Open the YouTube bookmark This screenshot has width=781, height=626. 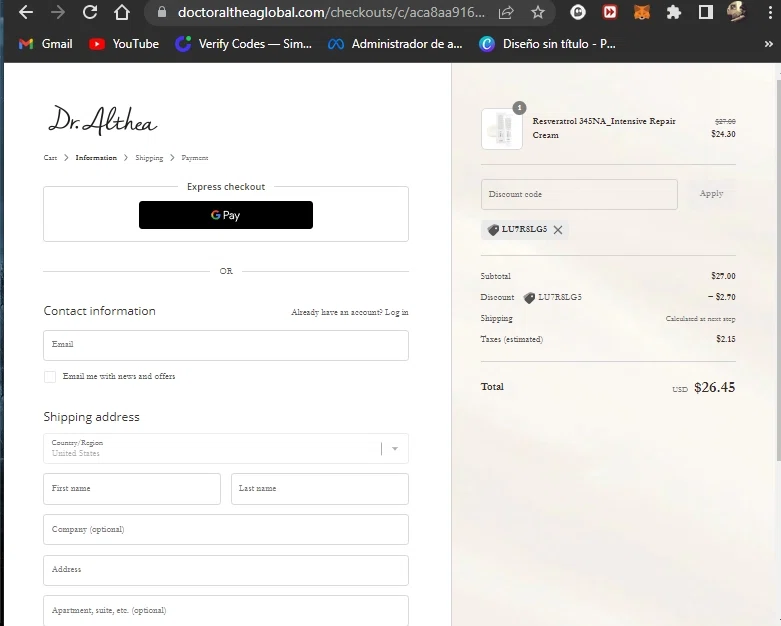[124, 44]
